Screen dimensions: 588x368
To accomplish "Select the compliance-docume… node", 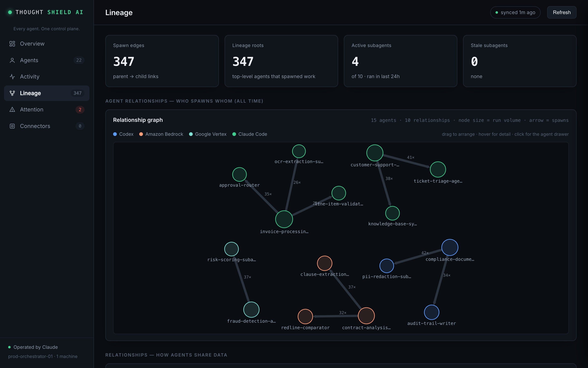I will [x=450, y=248].
